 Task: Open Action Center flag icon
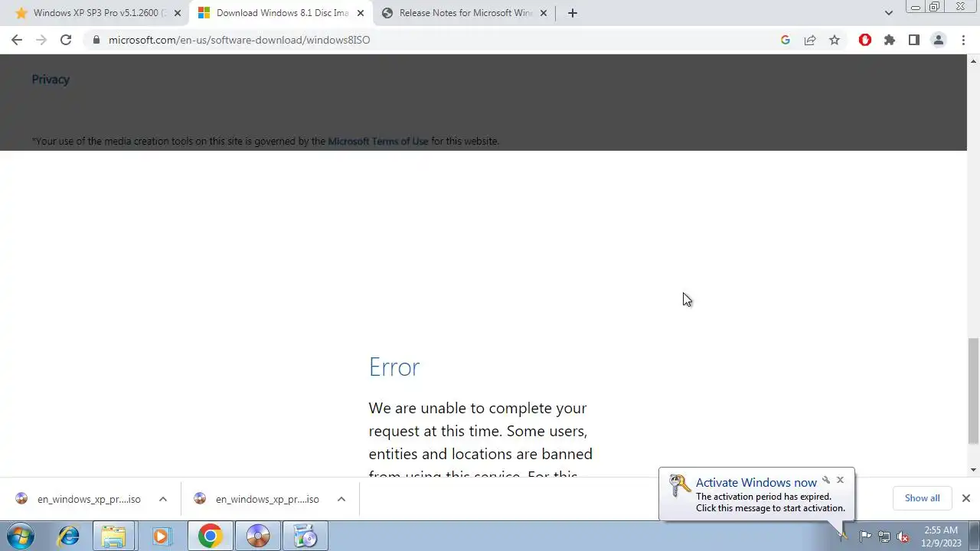point(865,536)
